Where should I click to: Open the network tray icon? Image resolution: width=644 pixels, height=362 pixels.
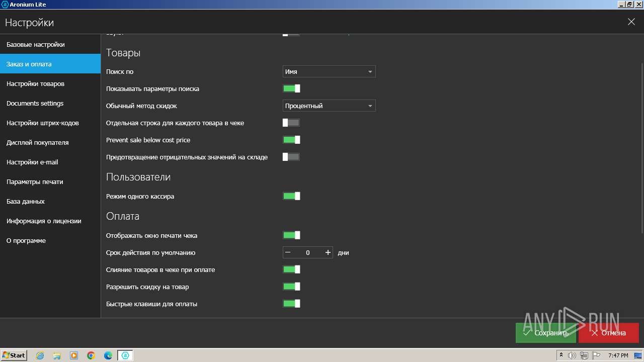(x=584, y=355)
